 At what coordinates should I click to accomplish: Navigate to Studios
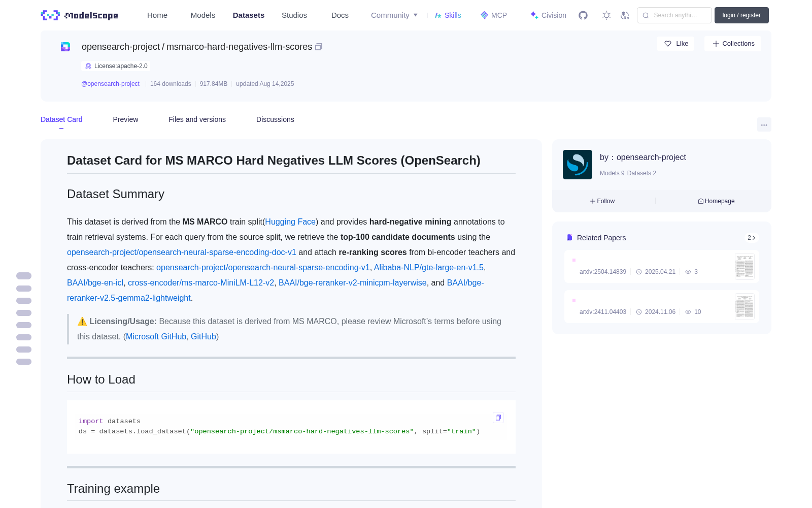(294, 15)
